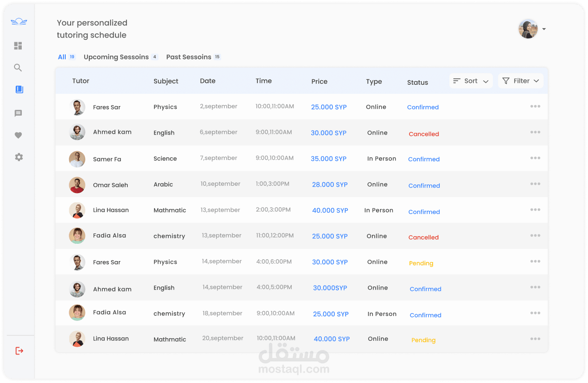Select the All sessions tab

click(x=62, y=57)
